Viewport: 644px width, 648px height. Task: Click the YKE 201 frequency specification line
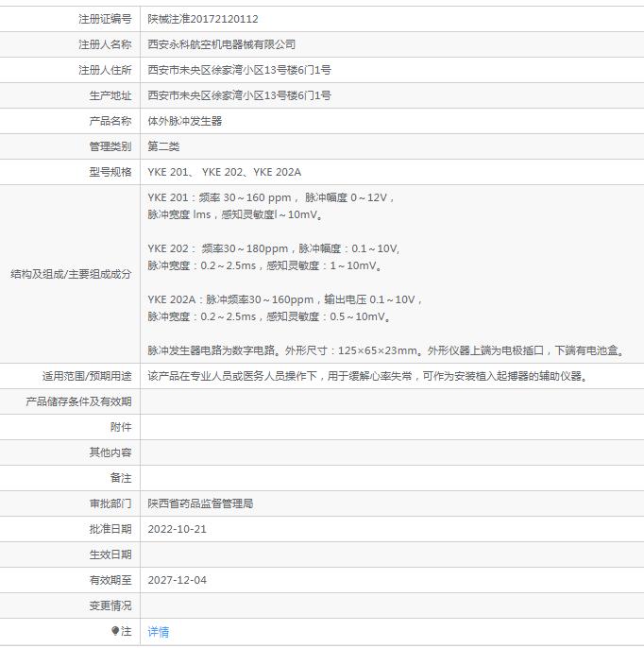tap(271, 197)
